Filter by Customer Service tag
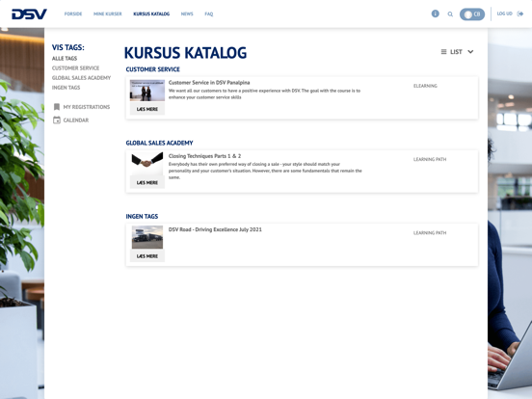532x399 pixels. [x=76, y=67]
